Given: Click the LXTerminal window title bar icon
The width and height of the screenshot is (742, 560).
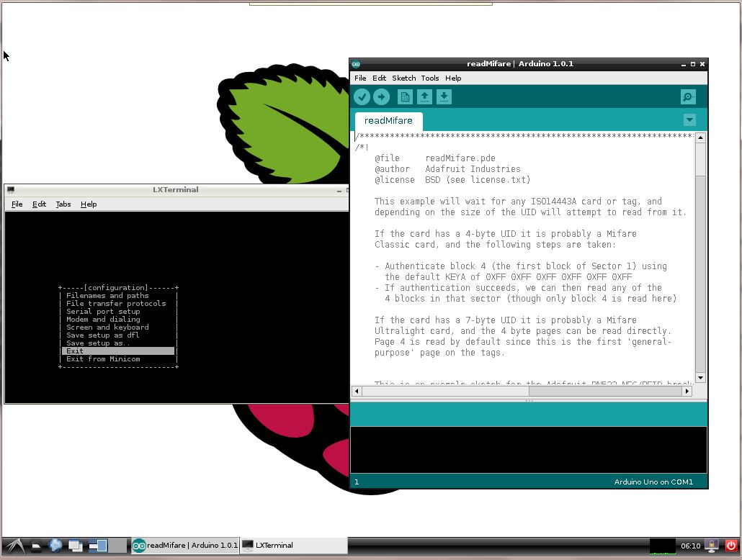Looking at the screenshot, I should [11, 189].
